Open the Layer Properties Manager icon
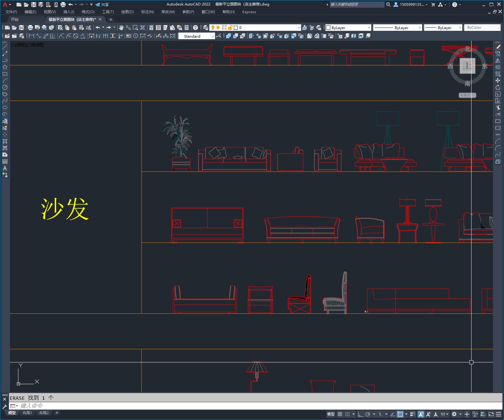The height and width of the screenshot is (420, 504). pos(206,28)
